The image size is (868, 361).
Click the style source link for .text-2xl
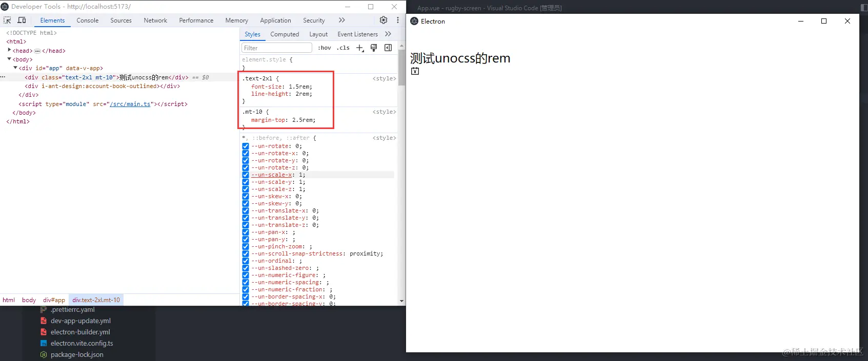pos(385,78)
